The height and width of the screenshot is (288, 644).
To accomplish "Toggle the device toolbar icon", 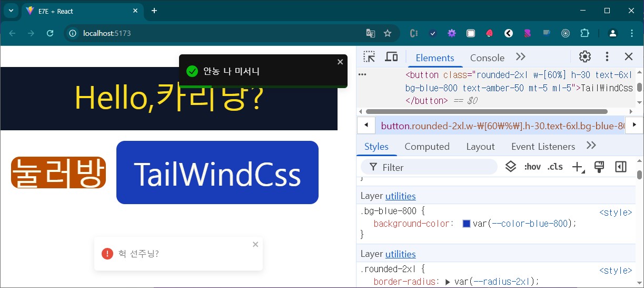I will [391, 57].
